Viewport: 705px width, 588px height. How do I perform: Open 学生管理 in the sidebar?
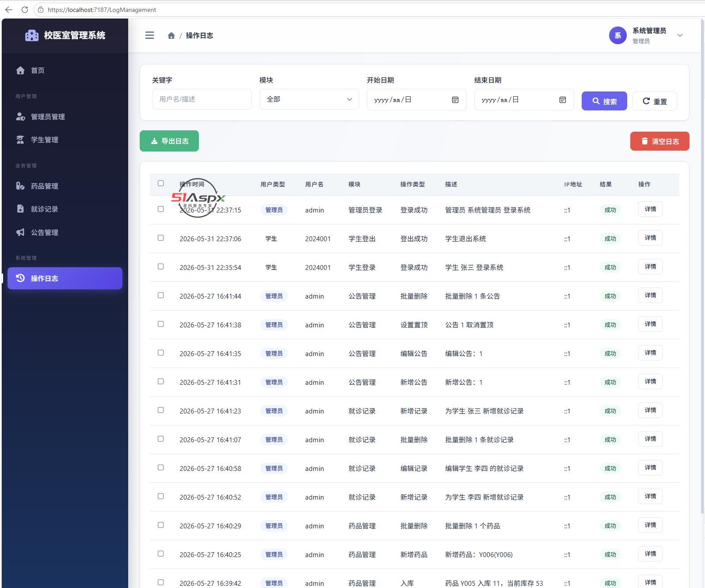(x=65, y=140)
